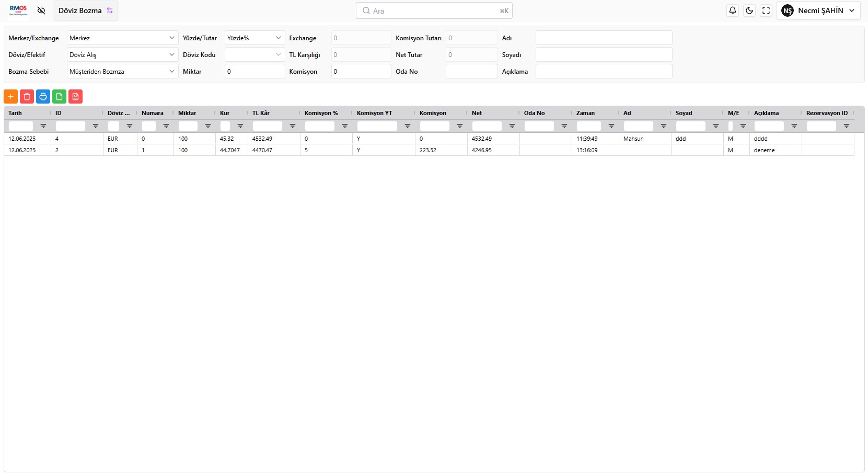Click the blue print button

(x=43, y=97)
